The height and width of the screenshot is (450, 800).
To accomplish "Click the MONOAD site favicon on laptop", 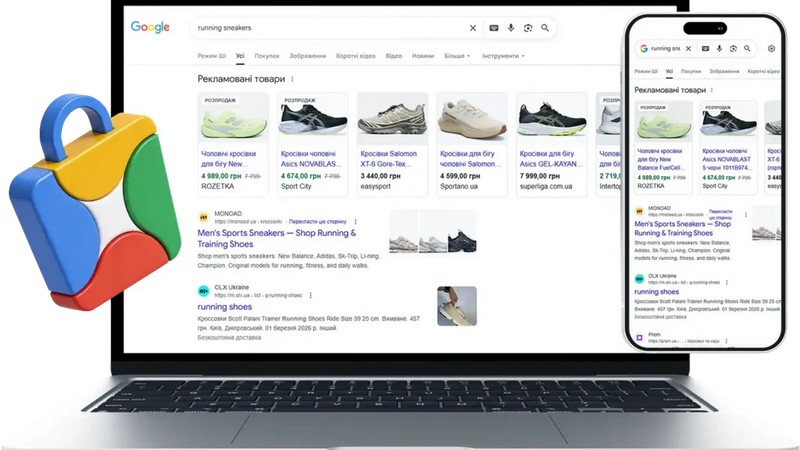I will pos(203,217).
